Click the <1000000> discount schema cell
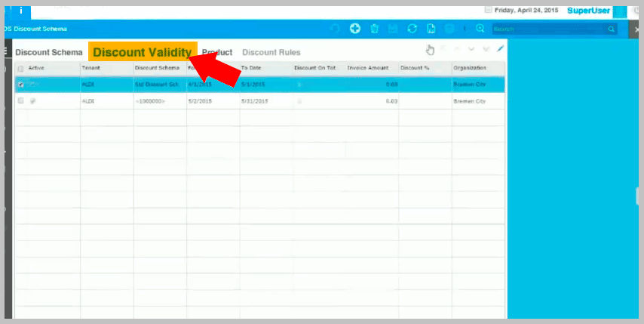The height and width of the screenshot is (324, 644). point(160,100)
